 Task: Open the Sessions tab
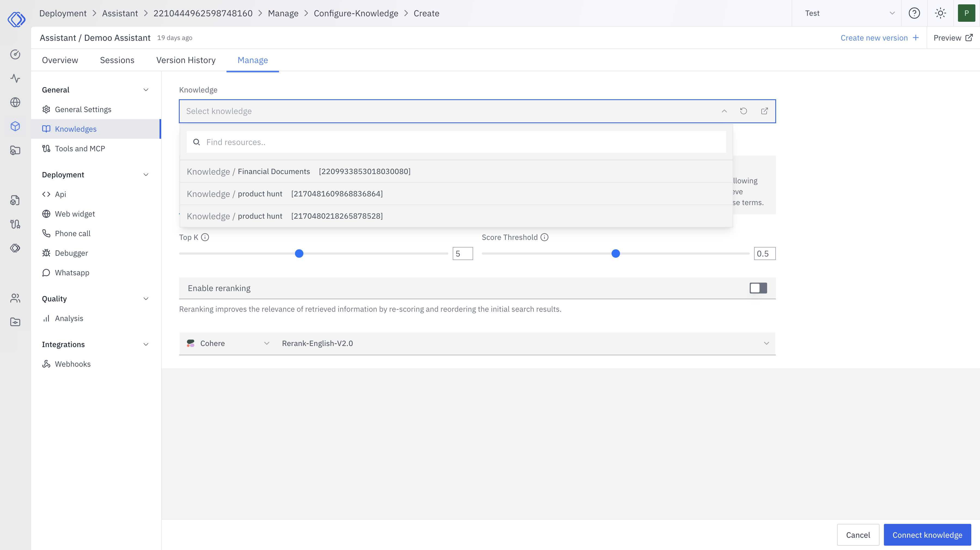coord(117,60)
